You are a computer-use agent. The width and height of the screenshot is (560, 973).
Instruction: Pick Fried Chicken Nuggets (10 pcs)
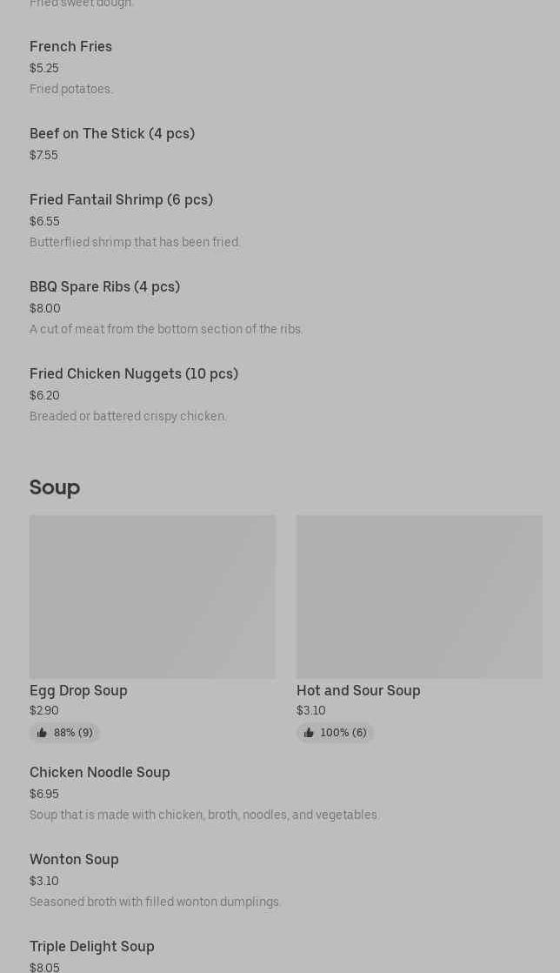pyautogui.click(x=134, y=374)
